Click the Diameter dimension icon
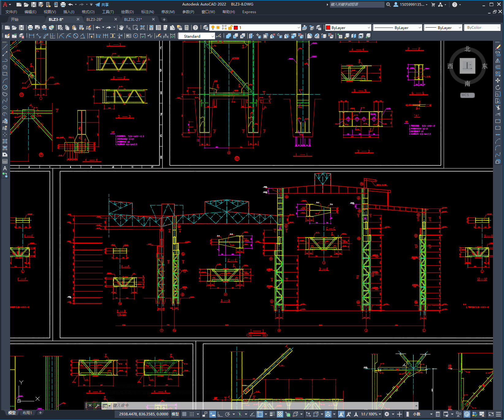Screen dimensions: 504x420 (75, 36)
